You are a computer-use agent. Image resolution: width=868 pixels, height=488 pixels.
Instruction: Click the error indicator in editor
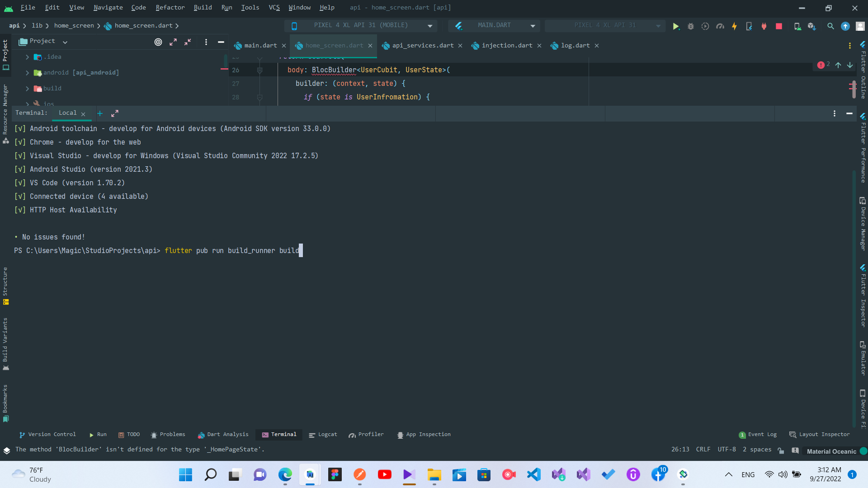823,65
